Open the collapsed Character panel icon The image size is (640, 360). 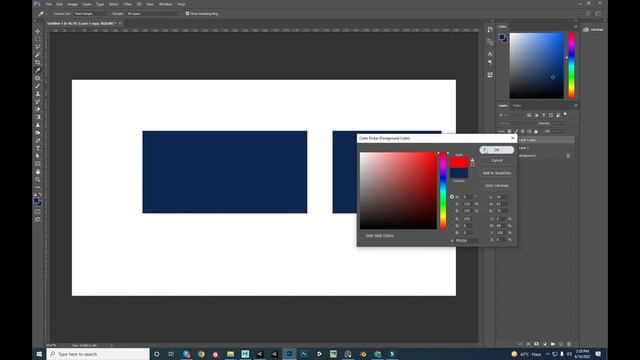[x=490, y=54]
